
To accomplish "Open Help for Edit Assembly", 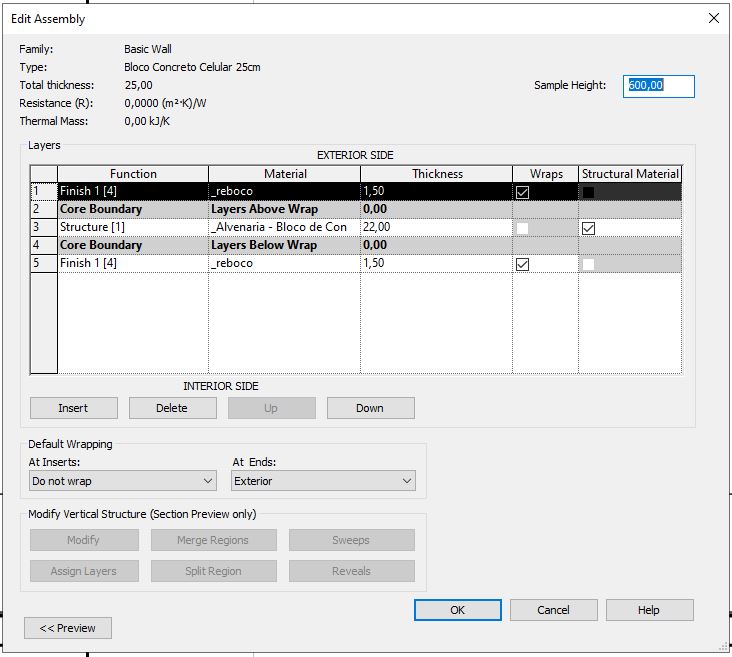I will (650, 610).
